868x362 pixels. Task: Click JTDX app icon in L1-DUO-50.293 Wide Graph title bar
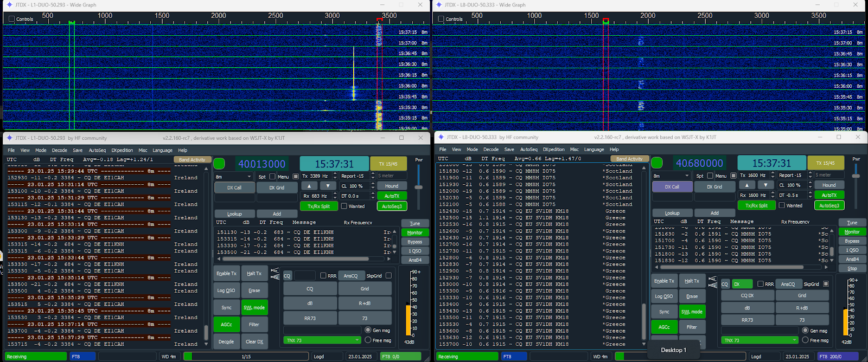[x=9, y=5]
